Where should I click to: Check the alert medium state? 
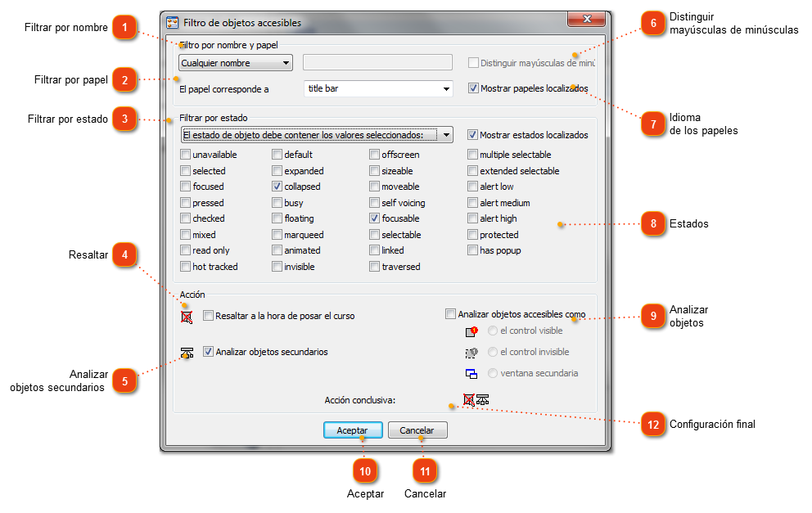pyautogui.click(x=472, y=202)
